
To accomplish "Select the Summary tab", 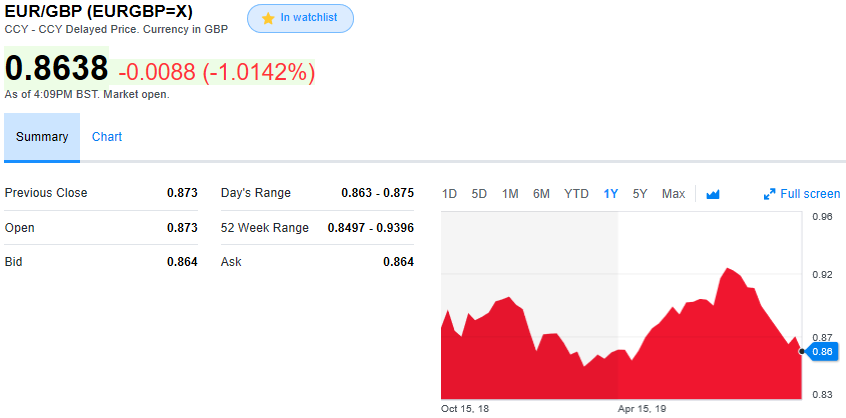I will (x=42, y=137).
